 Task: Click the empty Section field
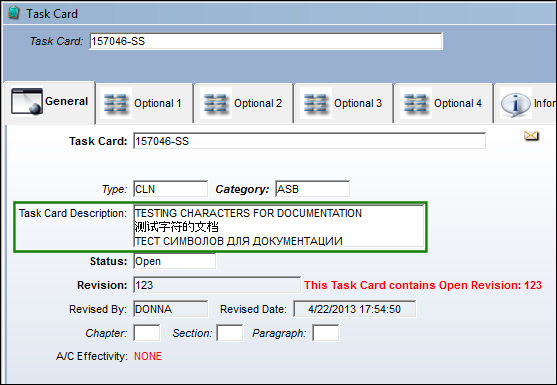click(230, 333)
